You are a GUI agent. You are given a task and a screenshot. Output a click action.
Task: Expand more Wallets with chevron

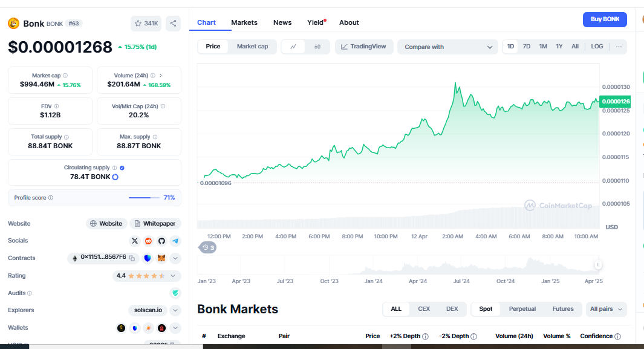click(x=175, y=328)
